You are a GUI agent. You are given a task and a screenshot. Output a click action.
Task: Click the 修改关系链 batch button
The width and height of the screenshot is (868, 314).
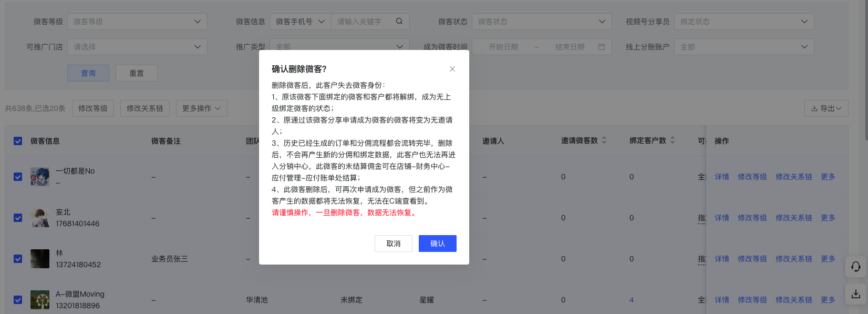tap(145, 108)
